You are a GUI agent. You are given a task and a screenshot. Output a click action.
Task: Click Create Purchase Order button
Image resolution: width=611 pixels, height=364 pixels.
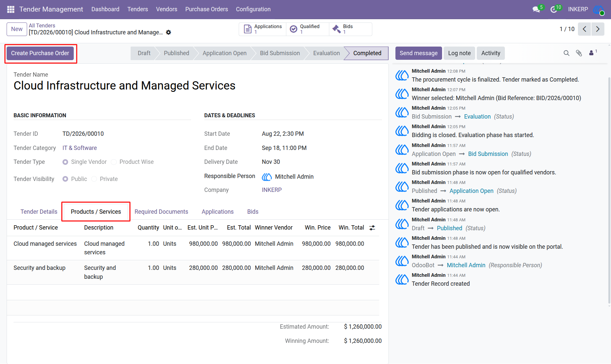click(40, 53)
